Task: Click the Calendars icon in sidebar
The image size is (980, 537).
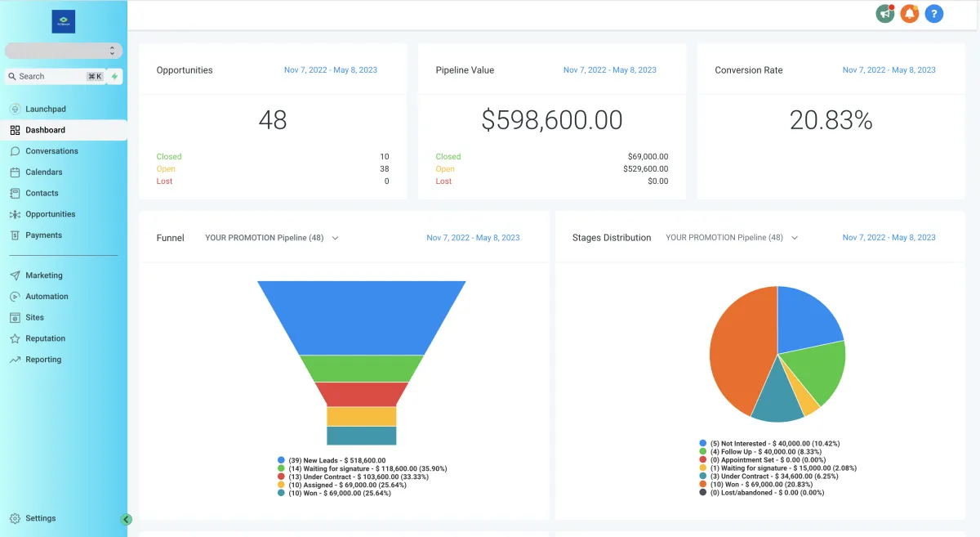Action: 15,172
